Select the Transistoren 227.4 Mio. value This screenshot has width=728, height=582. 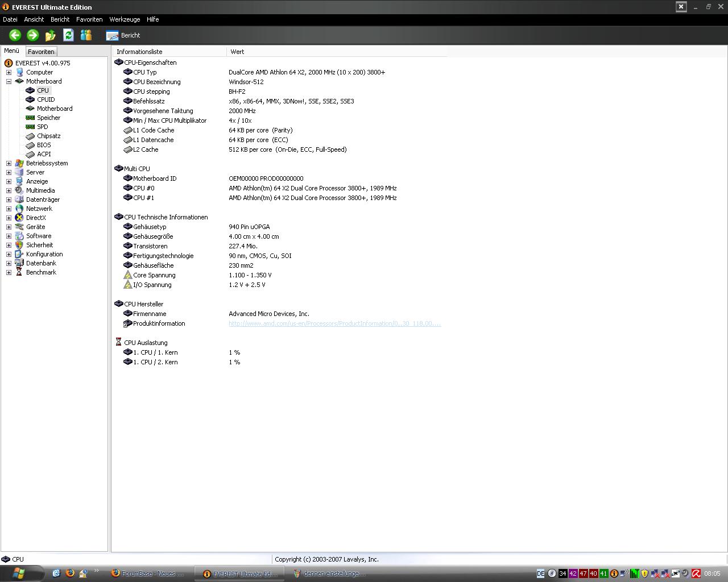(243, 246)
